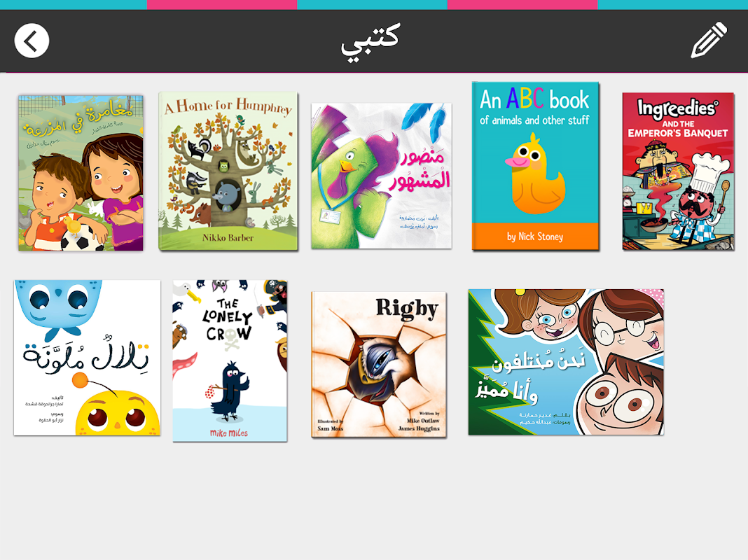Click Nikko Barber author name on cover
This screenshot has height=560, width=748.
pos(228,237)
